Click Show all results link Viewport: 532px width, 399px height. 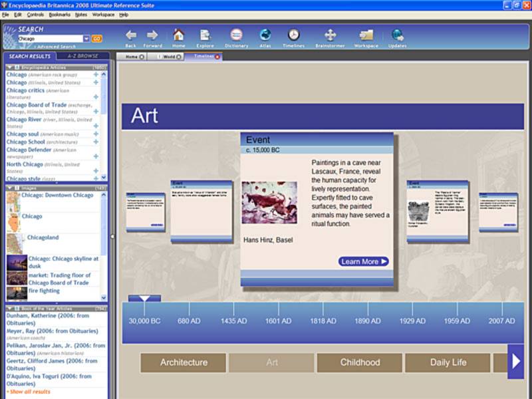(30, 392)
